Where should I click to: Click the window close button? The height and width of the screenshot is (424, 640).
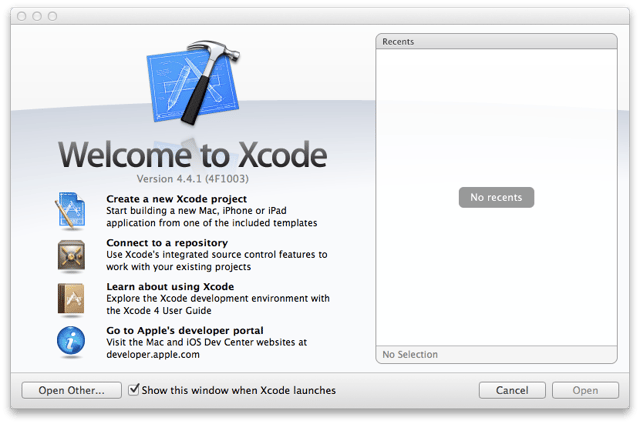pyautogui.click(x=22, y=16)
